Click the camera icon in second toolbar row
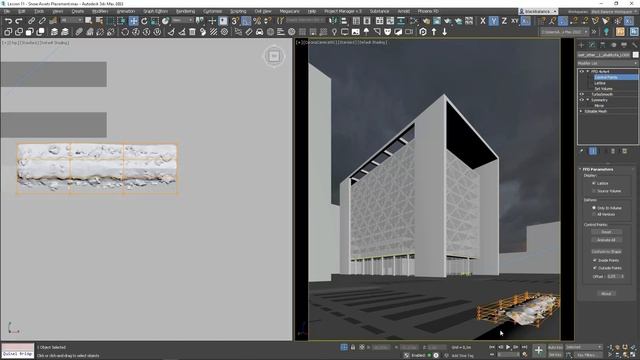This screenshot has width=640, height=360. click(x=409, y=32)
